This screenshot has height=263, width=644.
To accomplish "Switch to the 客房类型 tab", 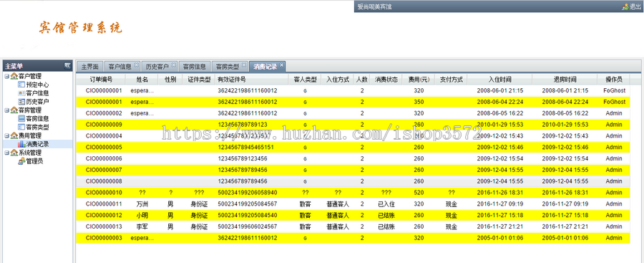I will coord(227,67).
